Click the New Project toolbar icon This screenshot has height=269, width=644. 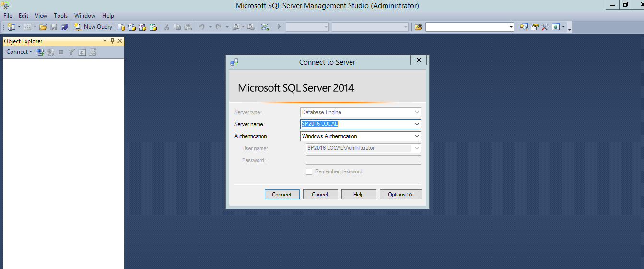click(12, 27)
